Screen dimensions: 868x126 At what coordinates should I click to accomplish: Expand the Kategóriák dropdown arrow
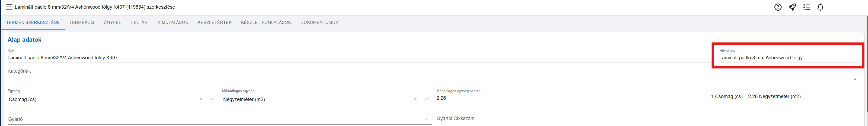point(855,79)
